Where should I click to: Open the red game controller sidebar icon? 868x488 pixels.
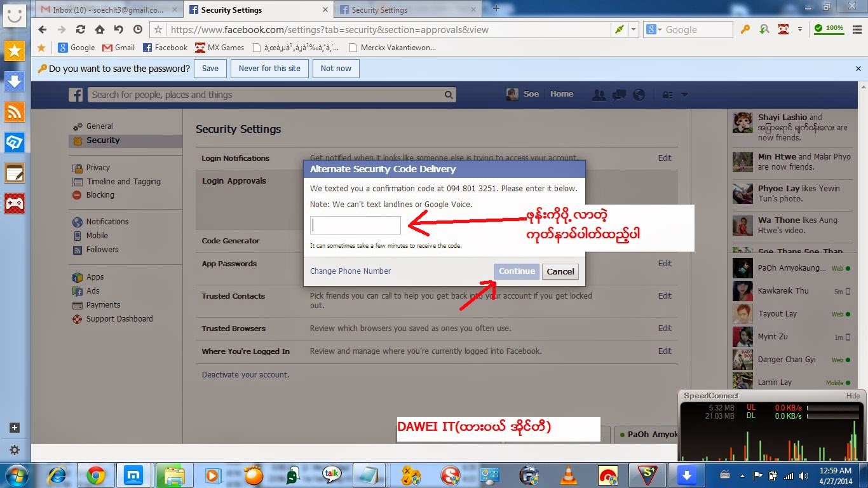[x=14, y=203]
